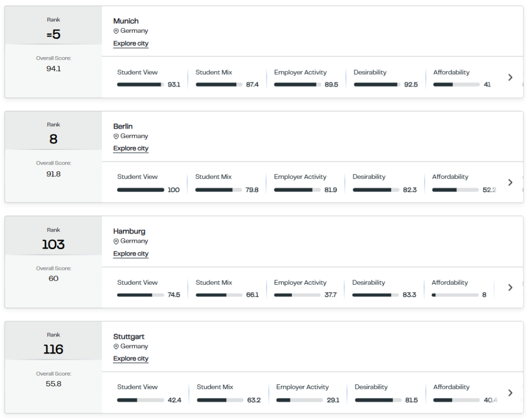
Task: Follow Stuttgart's Explore city link
Action: [x=131, y=358]
